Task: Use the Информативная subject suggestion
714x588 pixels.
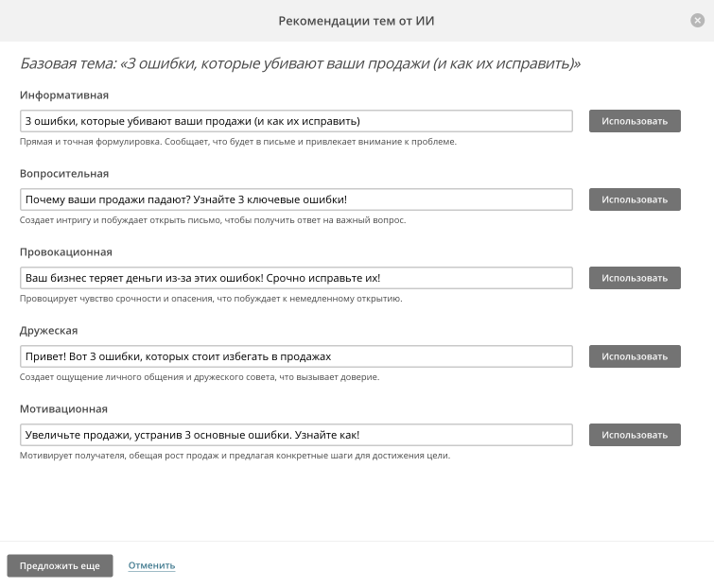Action: point(635,121)
